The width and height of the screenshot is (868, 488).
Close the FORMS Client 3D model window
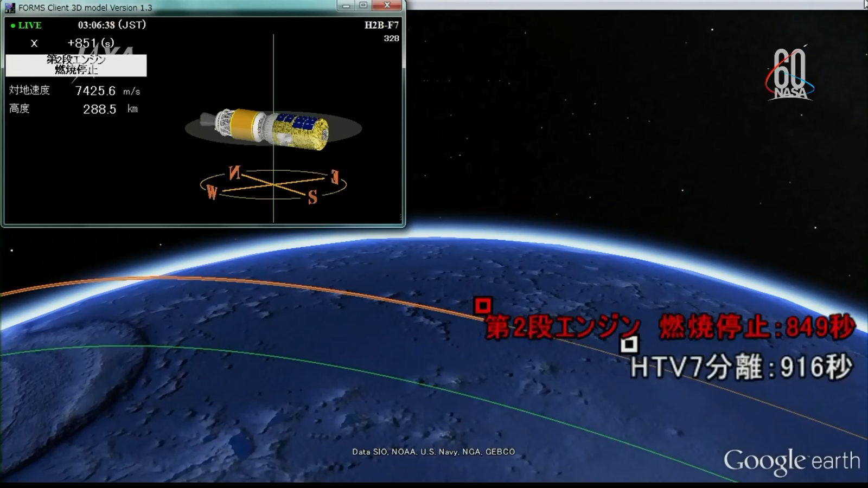tap(387, 6)
